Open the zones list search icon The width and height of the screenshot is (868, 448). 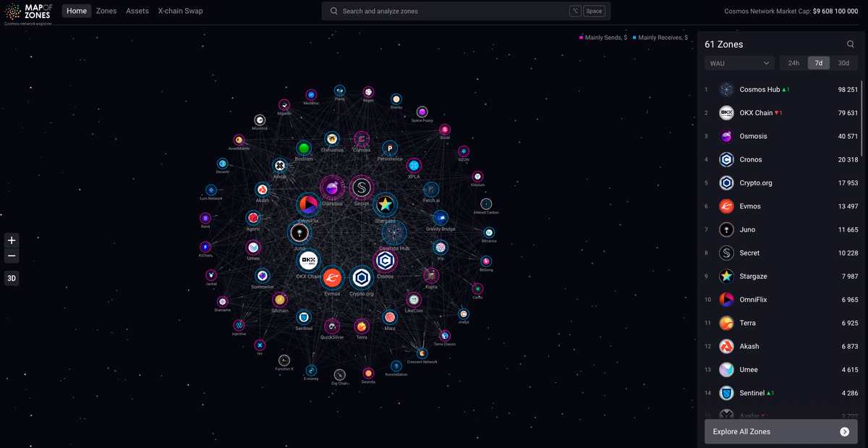[x=851, y=44]
